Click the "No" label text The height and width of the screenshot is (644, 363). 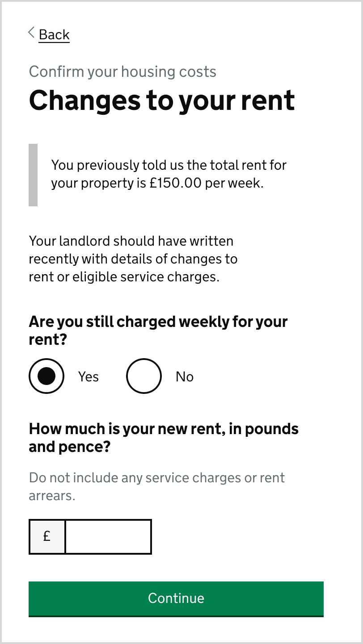click(x=184, y=377)
